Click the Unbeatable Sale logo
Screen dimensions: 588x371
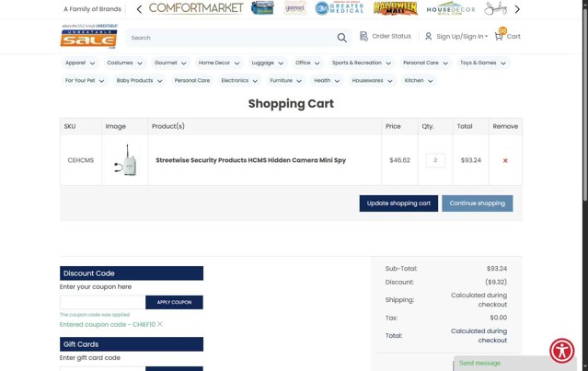89,36
